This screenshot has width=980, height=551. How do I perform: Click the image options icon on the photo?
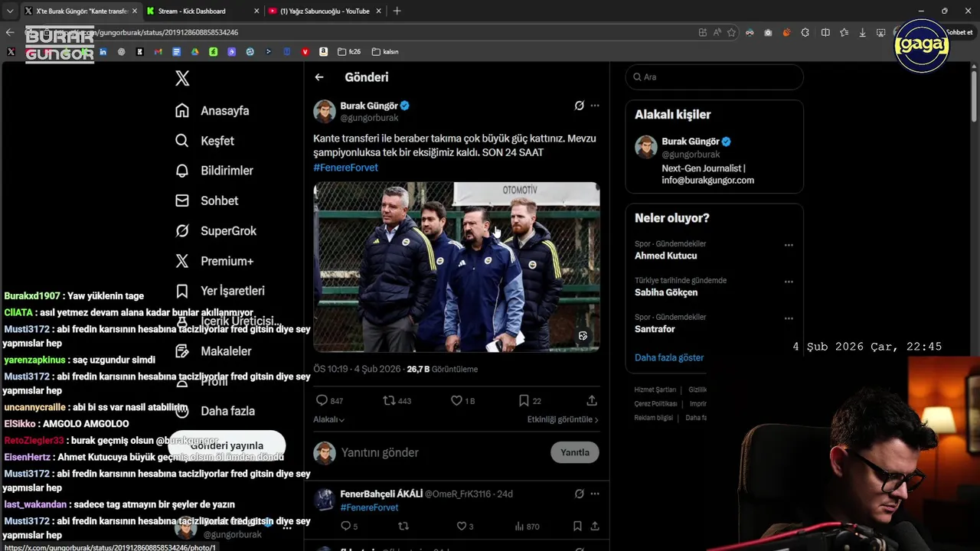click(583, 336)
